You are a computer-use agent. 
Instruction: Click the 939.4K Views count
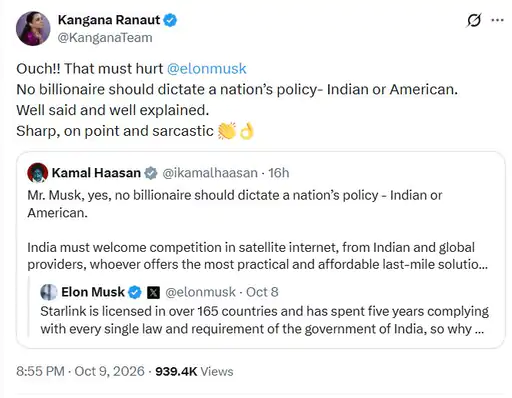194,372
